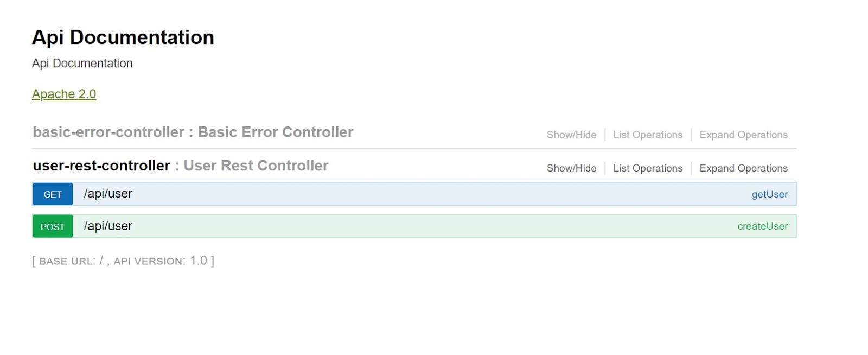Toggle Show/Hide for basic-error-controller
868x355 pixels.
click(x=571, y=135)
